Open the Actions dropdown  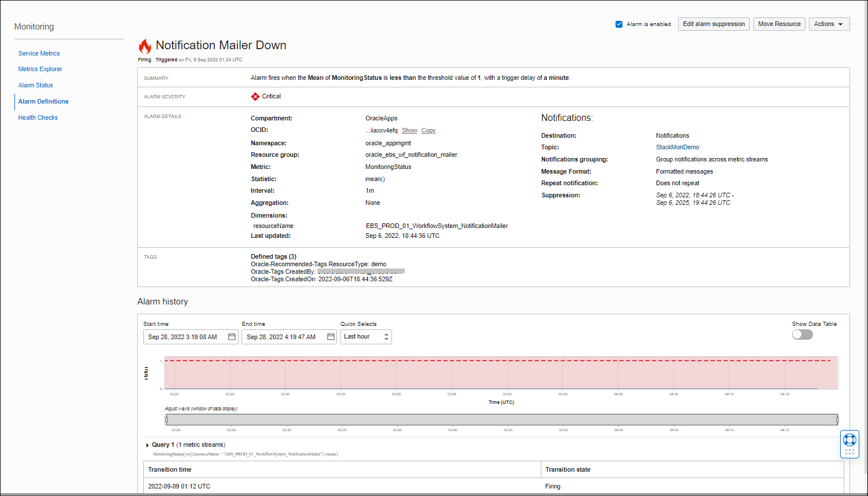pyautogui.click(x=829, y=24)
